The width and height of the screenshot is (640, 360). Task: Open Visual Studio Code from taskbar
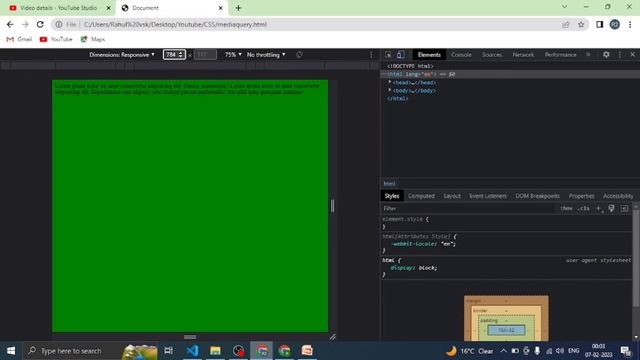pos(192,351)
